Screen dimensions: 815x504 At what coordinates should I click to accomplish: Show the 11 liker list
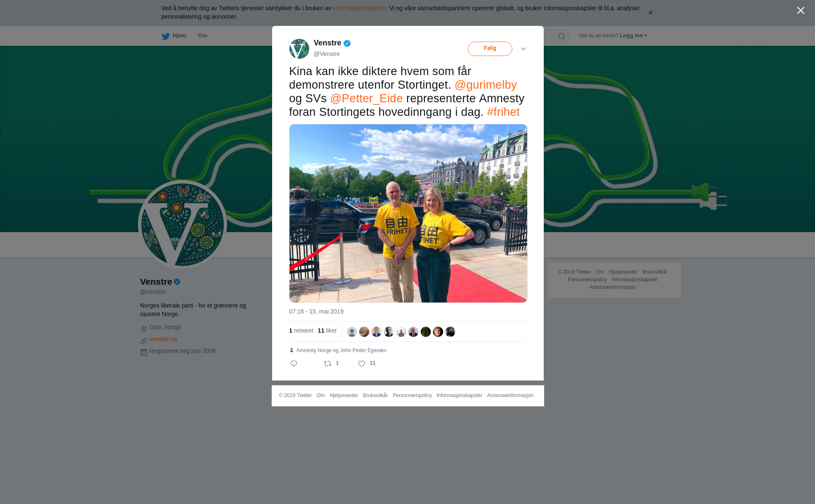click(x=327, y=330)
